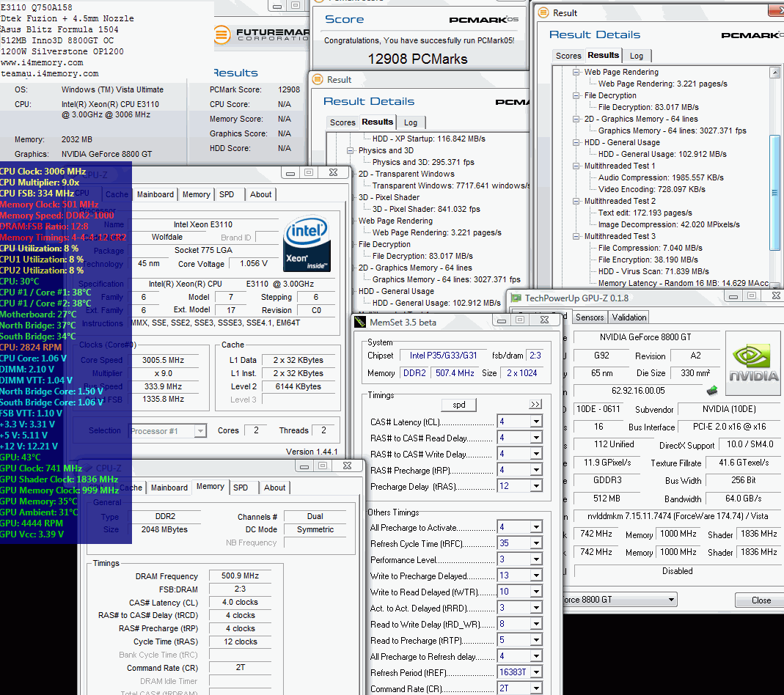This screenshot has width=784, height=695.
Task: Click the BIOS save chip icon in GPU-Z
Action: (712, 390)
